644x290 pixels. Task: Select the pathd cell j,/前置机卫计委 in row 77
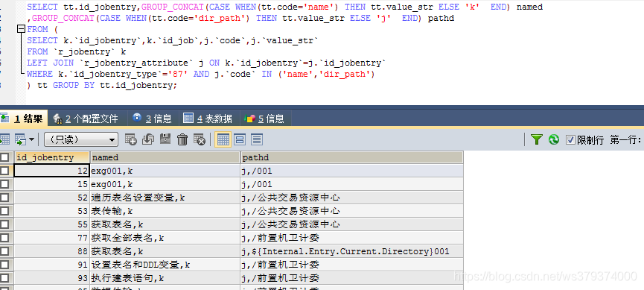click(x=352, y=238)
